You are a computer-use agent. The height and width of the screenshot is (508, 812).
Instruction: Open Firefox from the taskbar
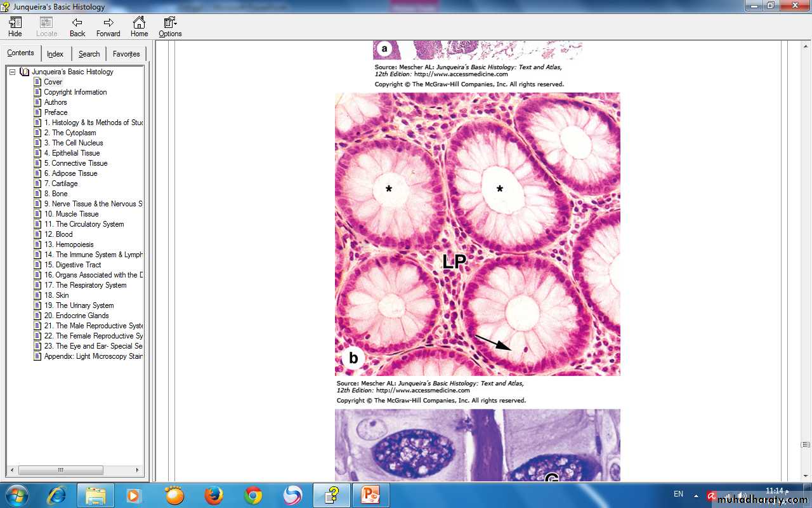[x=214, y=495]
